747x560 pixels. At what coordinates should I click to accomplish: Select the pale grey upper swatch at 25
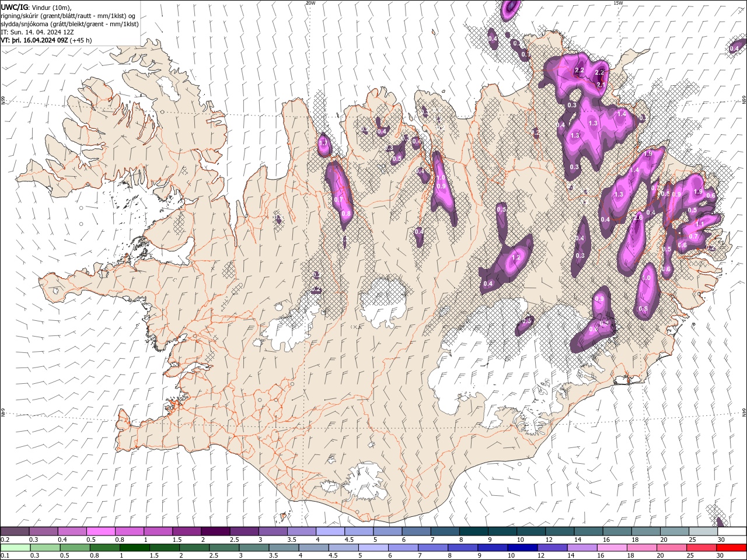[x=703, y=531]
